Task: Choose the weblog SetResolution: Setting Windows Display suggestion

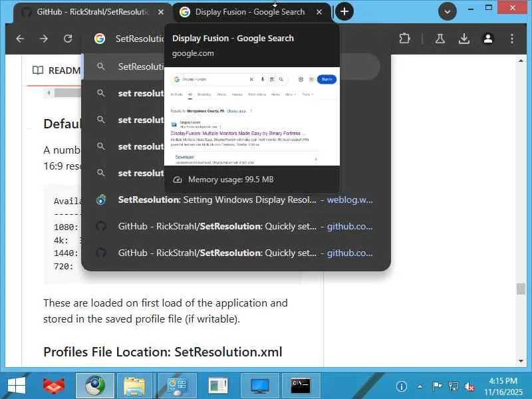Action: 236,200
